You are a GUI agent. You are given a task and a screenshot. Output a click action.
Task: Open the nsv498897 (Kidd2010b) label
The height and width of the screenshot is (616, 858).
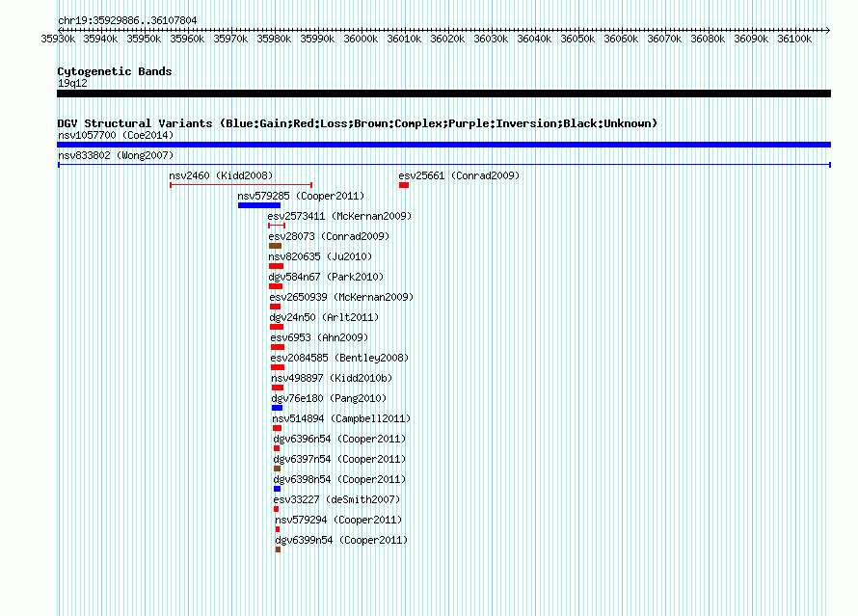pos(332,378)
